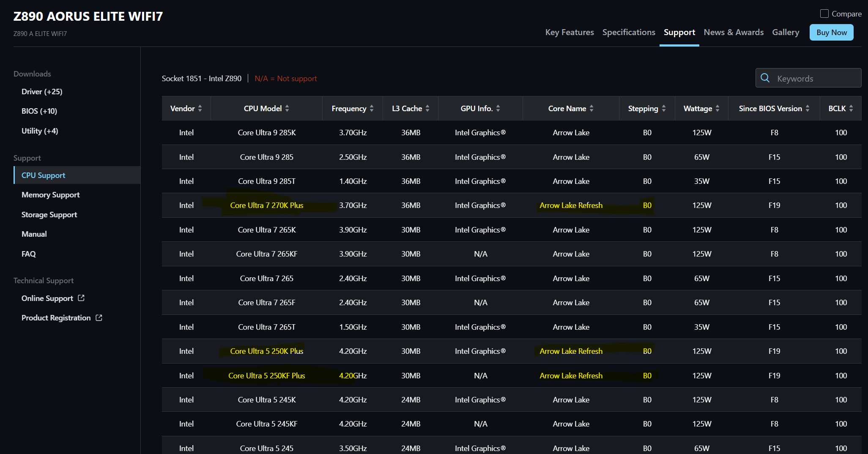
Task: Sort table by Stepping arrows
Action: pyautogui.click(x=664, y=108)
